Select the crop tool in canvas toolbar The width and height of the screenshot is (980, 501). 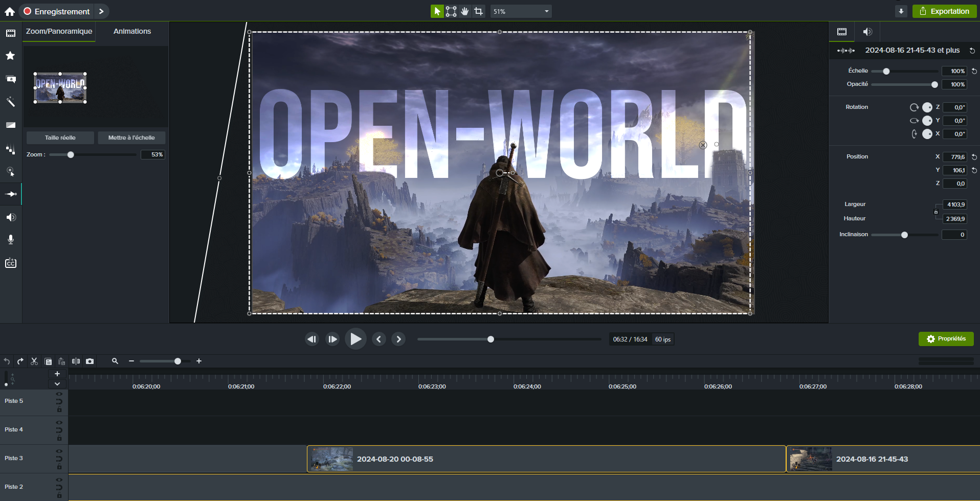point(478,11)
